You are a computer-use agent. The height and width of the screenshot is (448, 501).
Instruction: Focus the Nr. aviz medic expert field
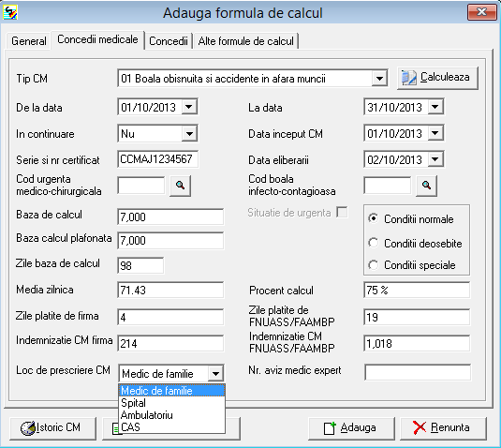418,372
